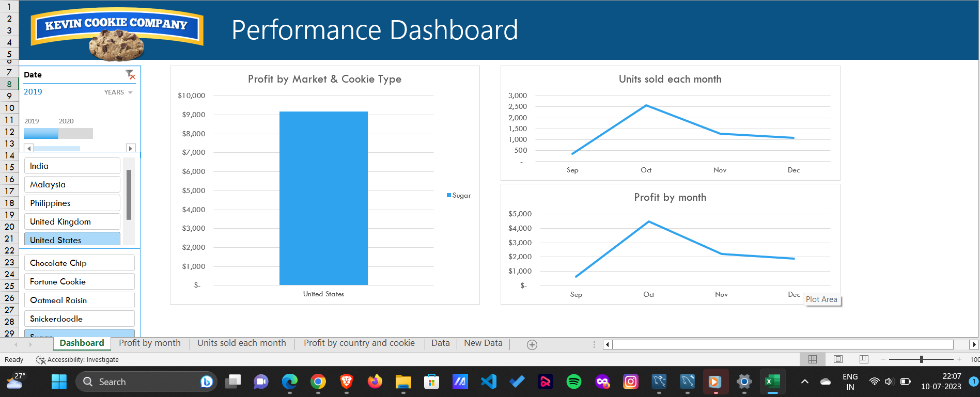Open the YEARS time level dropdown
980x397 pixels.
click(118, 92)
